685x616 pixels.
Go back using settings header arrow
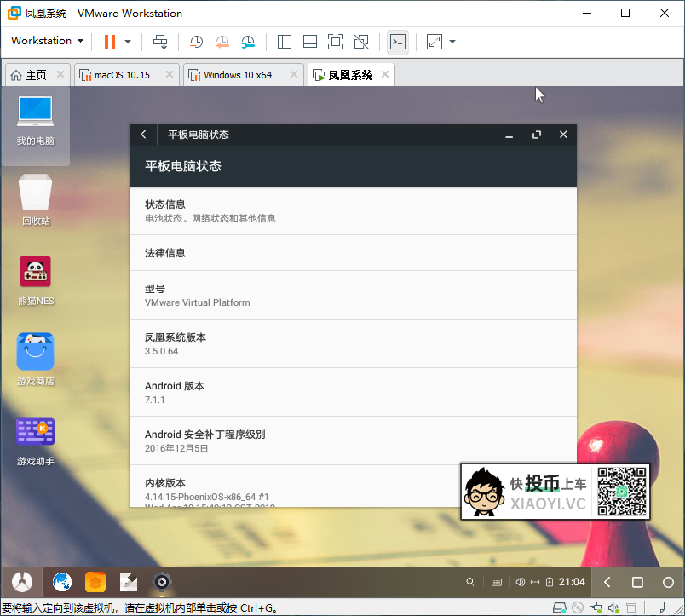[143, 135]
